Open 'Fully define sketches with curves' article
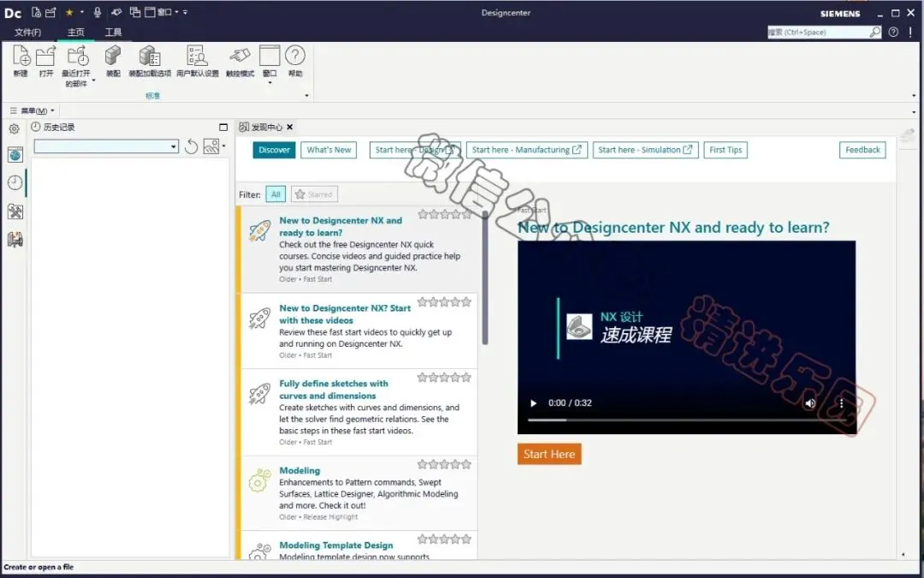The width and height of the screenshot is (924, 578). point(334,390)
